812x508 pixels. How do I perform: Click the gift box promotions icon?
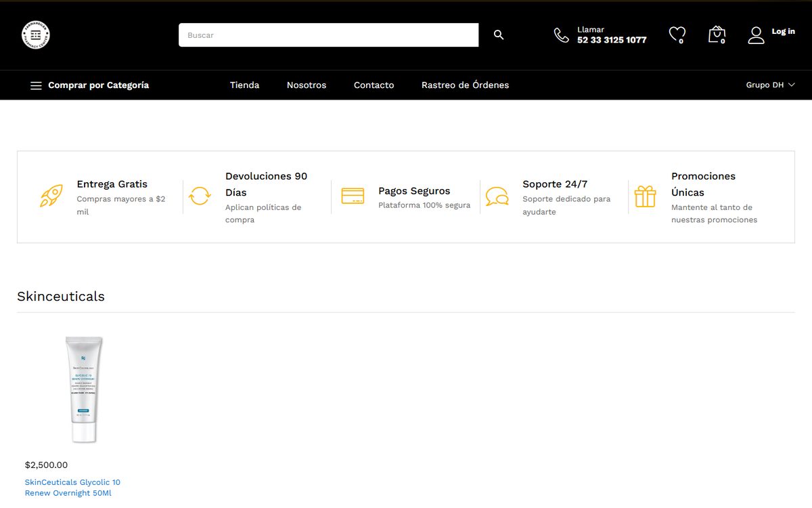tap(646, 196)
